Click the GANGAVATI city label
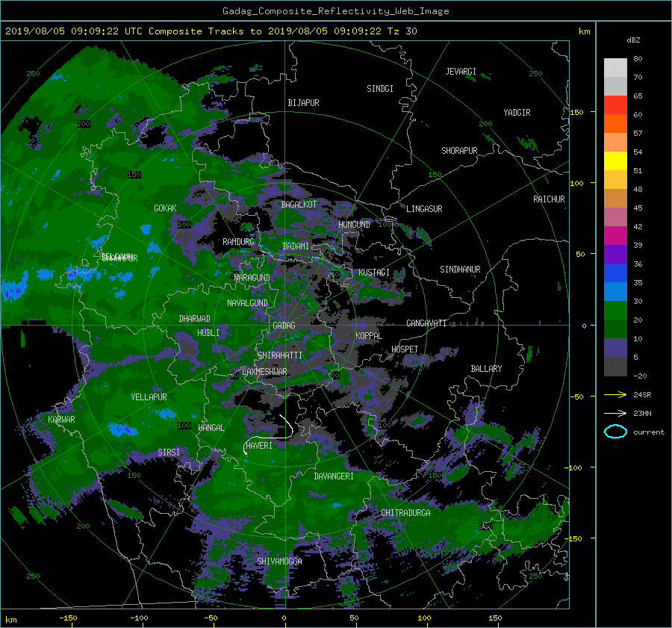 coord(426,323)
